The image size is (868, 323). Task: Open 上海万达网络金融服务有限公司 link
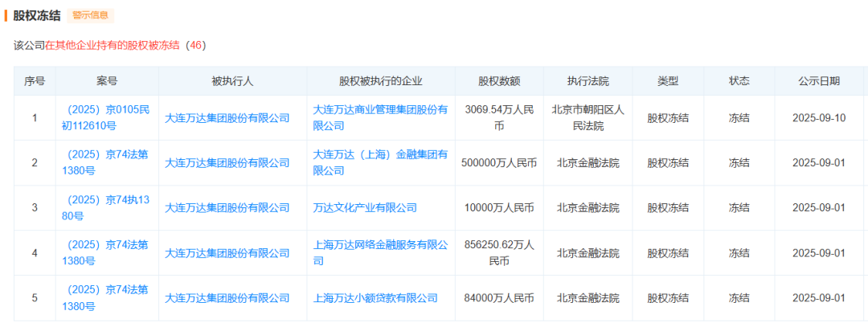click(380, 253)
